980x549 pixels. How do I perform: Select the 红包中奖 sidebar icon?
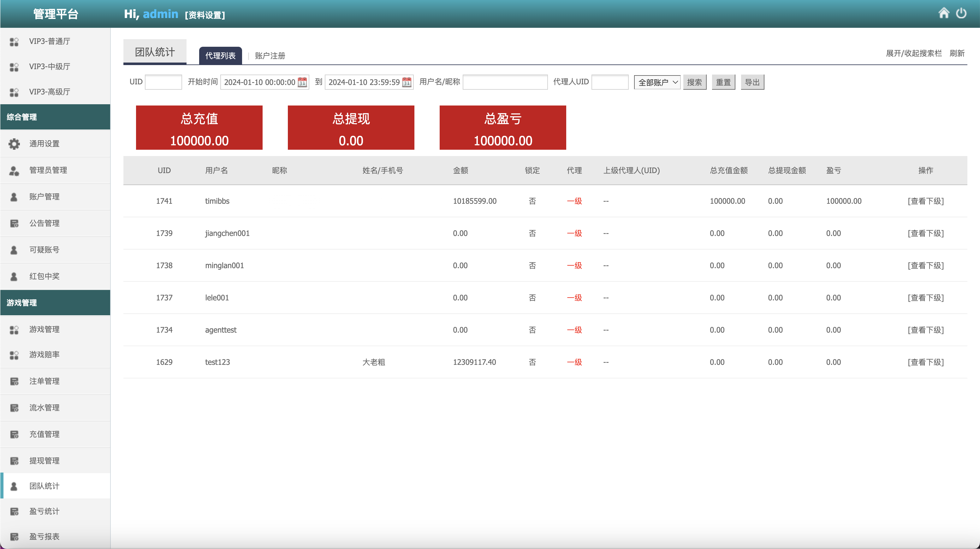[x=14, y=276]
